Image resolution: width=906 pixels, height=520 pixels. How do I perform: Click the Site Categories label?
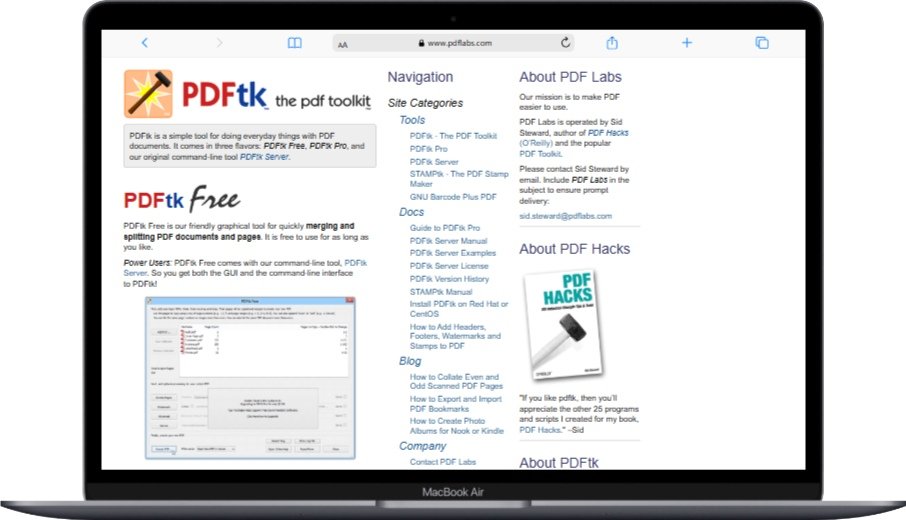click(425, 103)
